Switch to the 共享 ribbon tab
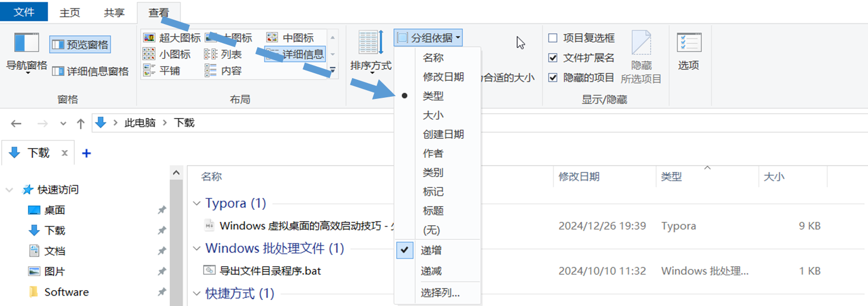 coord(114,12)
